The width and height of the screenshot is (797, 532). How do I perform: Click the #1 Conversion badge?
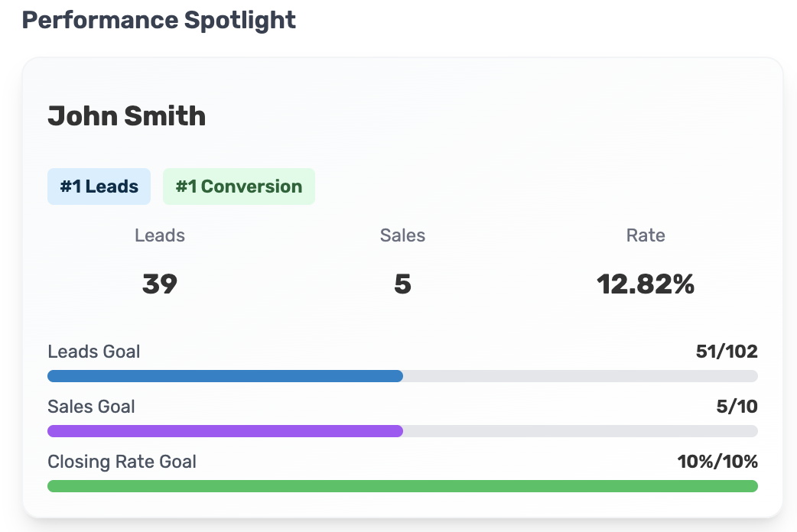(239, 187)
